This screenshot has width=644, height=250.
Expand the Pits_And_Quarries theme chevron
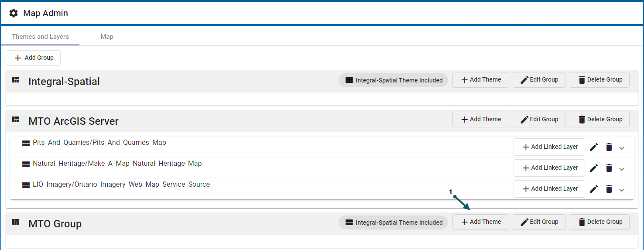point(622,148)
